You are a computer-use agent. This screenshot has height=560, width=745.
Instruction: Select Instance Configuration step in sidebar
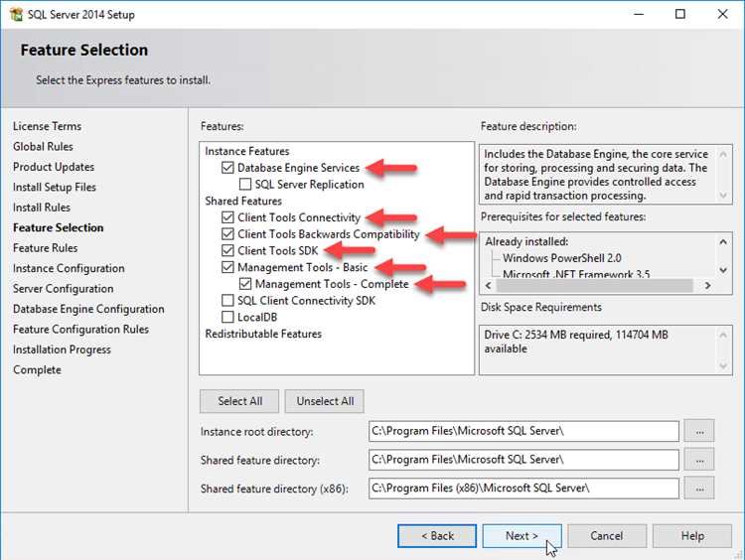pyautogui.click(x=69, y=268)
